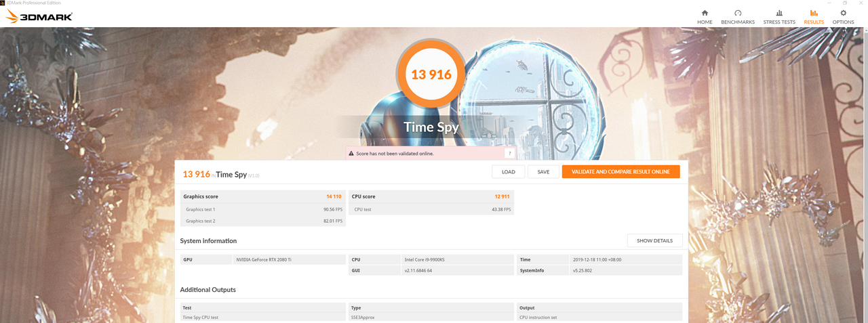Viewport: 868px width, 323px height.
Task: Go to the Benchmarks gauge icon
Action: 738,13
